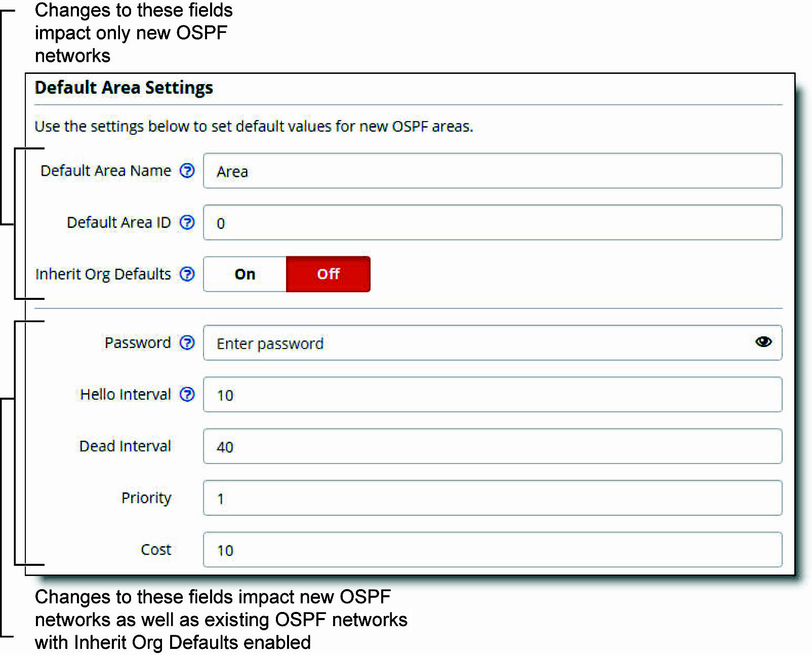This screenshot has width=812, height=655.
Task: Click the Cost label text
Action: click(x=156, y=550)
